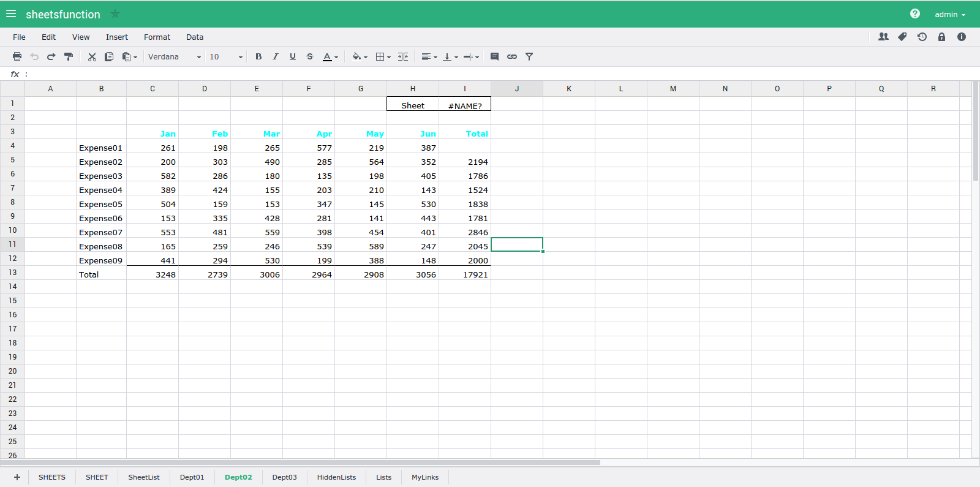Toggle italic formatting
The image size is (980, 487).
click(x=276, y=56)
